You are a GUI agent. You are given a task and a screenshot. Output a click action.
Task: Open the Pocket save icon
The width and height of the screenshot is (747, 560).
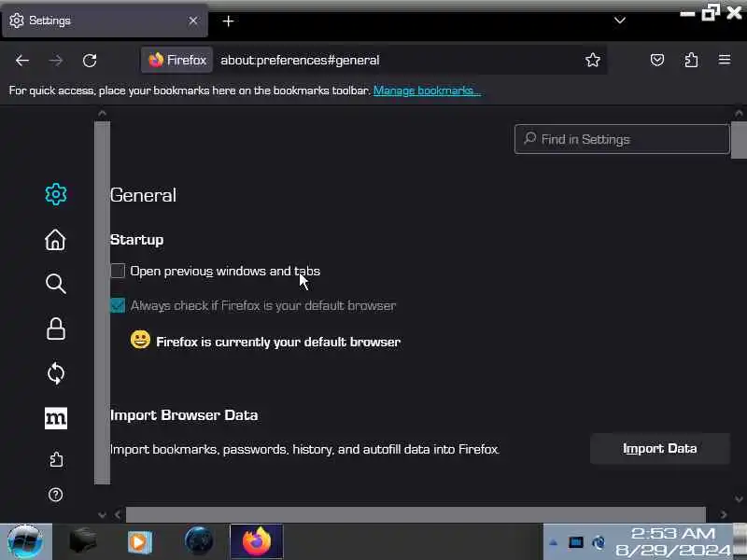click(657, 60)
